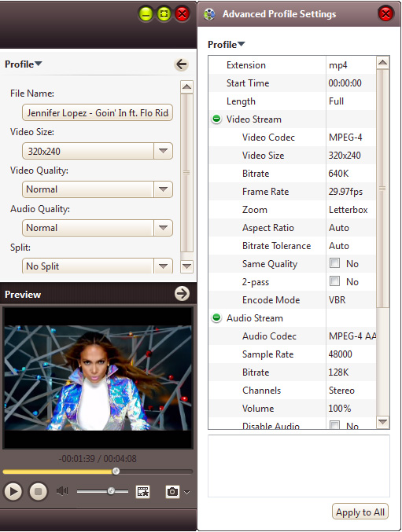Click the Preview panel header label
402x532 pixels.
[x=23, y=294]
